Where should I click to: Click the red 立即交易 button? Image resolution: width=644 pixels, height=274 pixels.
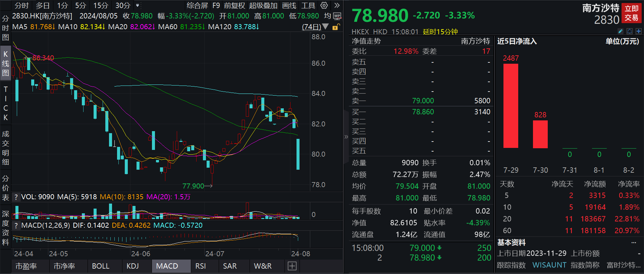pos(632,13)
